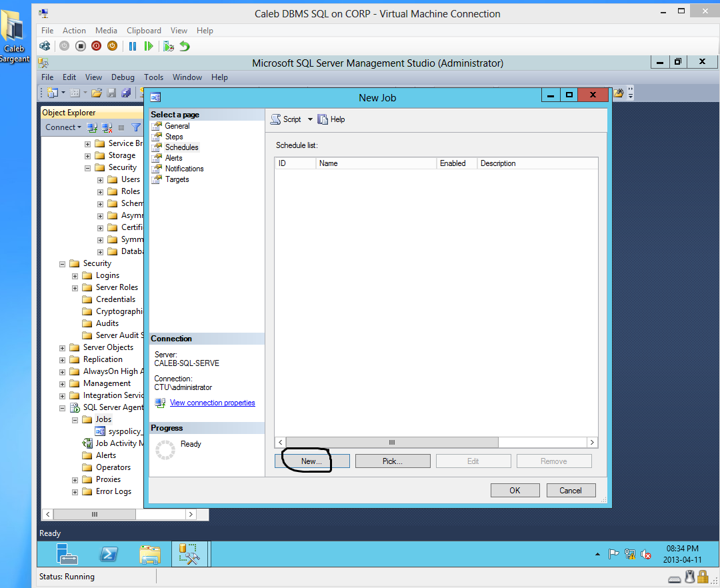Click the Script icon in New Job dialog
Screen dimensions: 720x588
pos(275,119)
